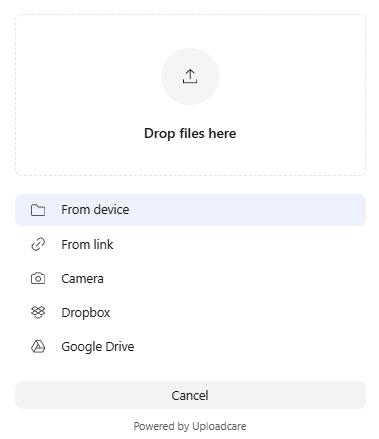Click the blue highlighted From device row

pyautogui.click(x=190, y=210)
